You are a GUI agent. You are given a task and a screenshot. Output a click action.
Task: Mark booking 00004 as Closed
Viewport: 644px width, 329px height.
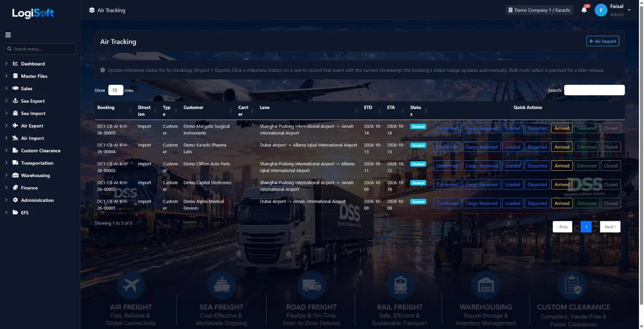coord(610,147)
